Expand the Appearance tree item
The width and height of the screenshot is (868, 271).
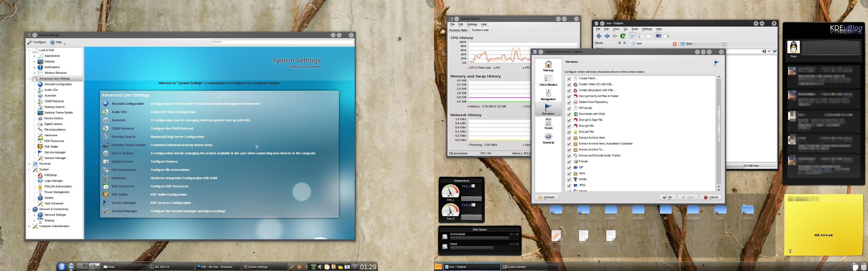click(34, 56)
